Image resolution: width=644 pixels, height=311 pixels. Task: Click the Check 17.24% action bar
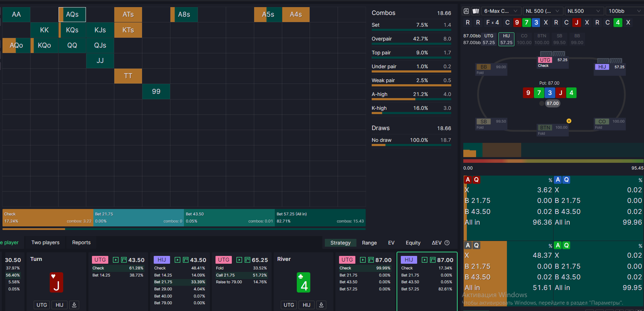coord(48,218)
